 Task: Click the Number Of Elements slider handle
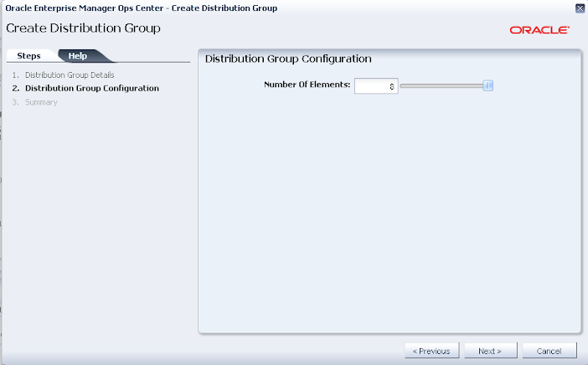[x=487, y=86]
